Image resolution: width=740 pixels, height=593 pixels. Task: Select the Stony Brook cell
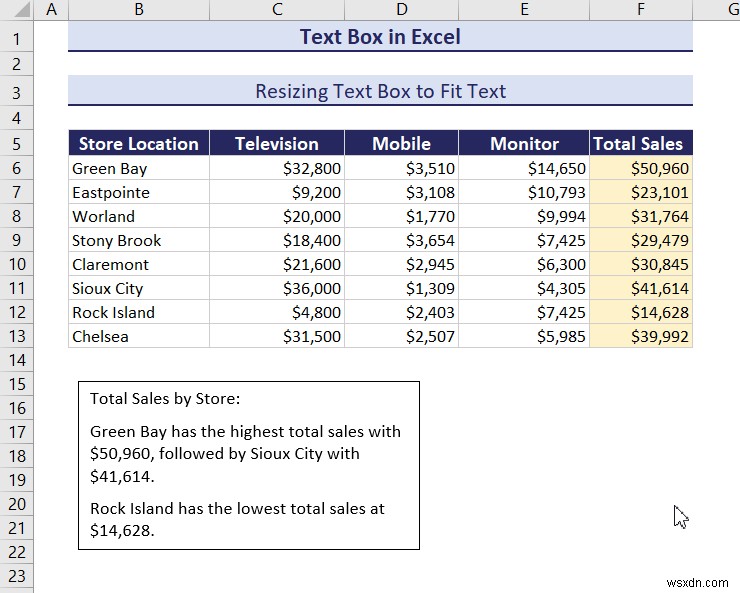pos(139,240)
